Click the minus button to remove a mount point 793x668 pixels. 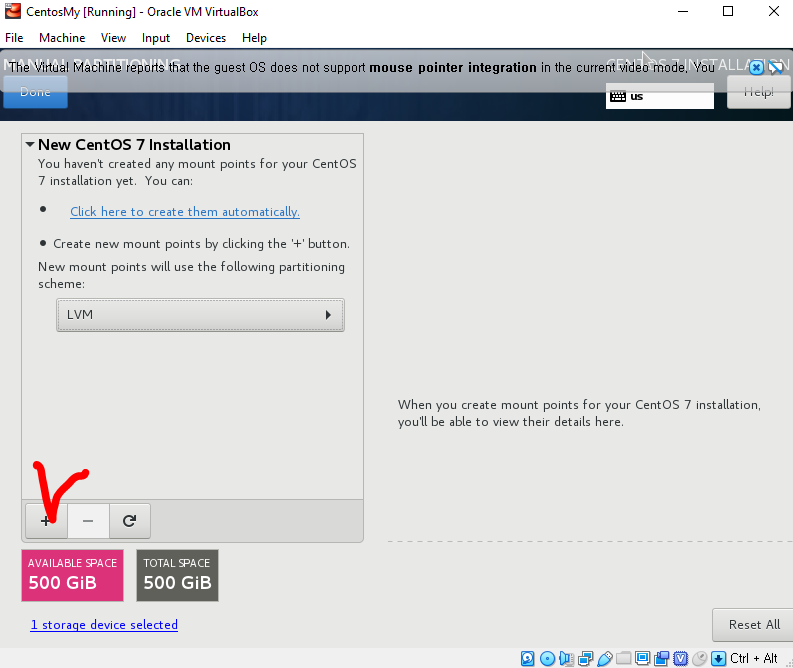coord(88,521)
